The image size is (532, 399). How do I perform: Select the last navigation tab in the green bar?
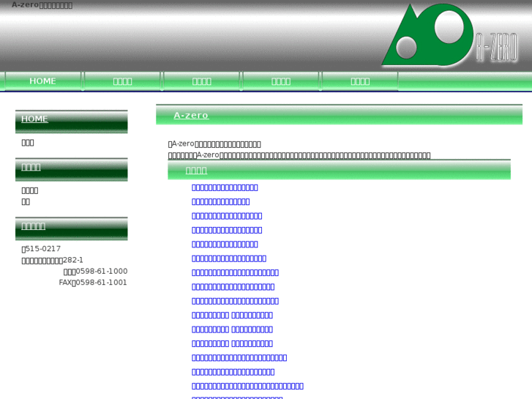(x=360, y=81)
